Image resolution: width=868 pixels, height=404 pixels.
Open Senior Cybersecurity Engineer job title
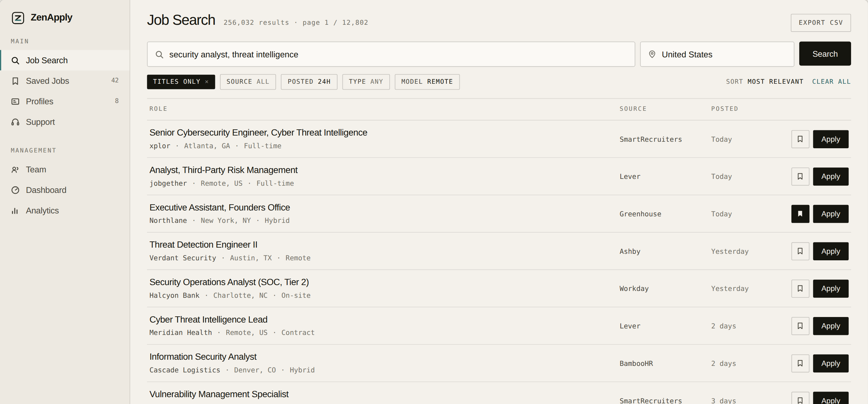coord(258,133)
